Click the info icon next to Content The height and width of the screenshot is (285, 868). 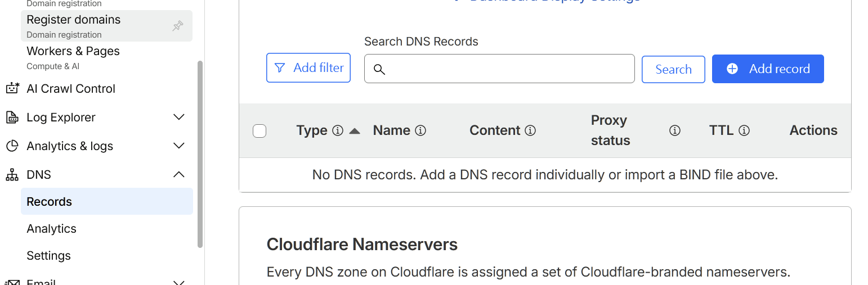point(530,130)
